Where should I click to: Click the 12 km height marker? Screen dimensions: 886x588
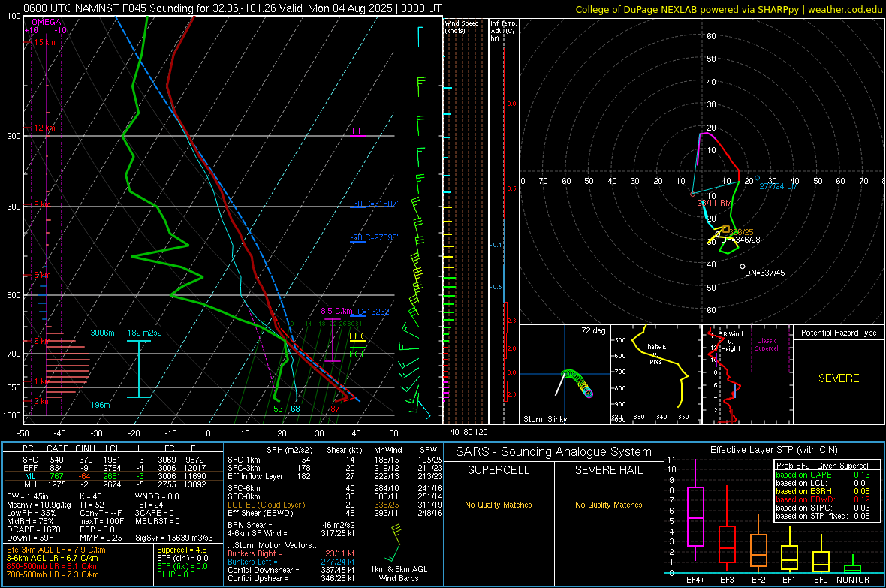coord(44,128)
